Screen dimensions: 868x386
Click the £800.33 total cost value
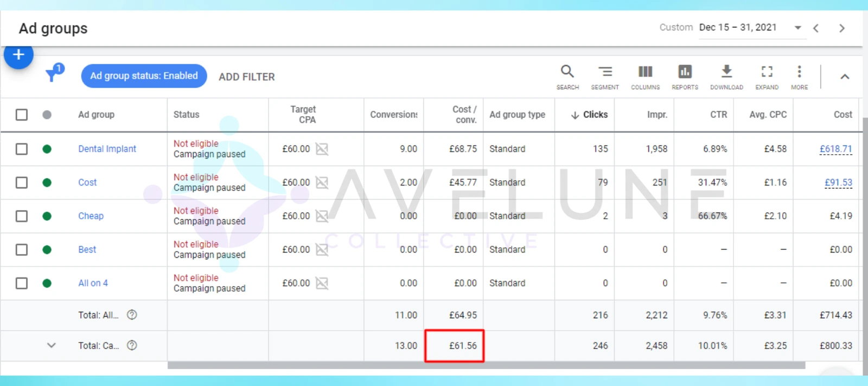tap(836, 345)
